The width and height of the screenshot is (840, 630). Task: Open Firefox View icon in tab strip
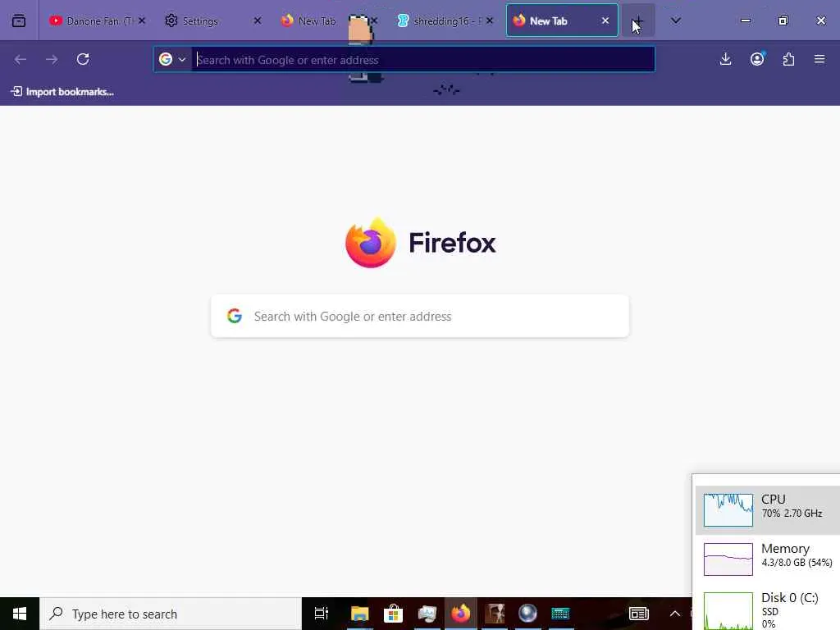19,21
